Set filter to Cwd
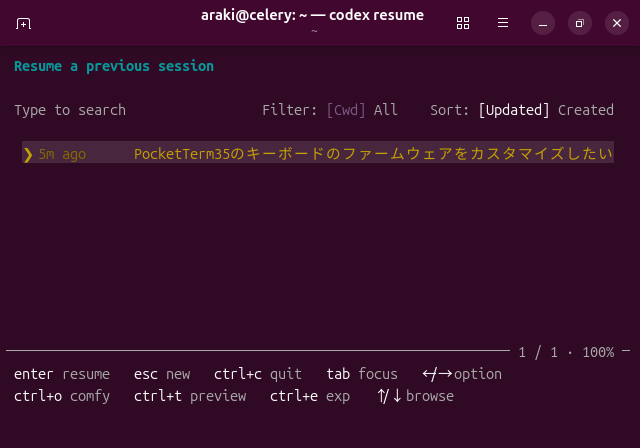The height and width of the screenshot is (448, 640). [346, 110]
